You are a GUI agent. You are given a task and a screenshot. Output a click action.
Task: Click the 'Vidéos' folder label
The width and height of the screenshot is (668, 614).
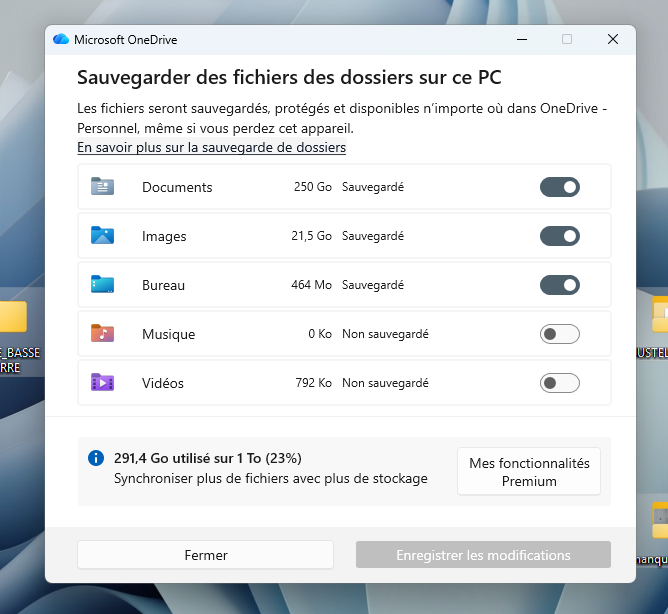click(x=163, y=383)
